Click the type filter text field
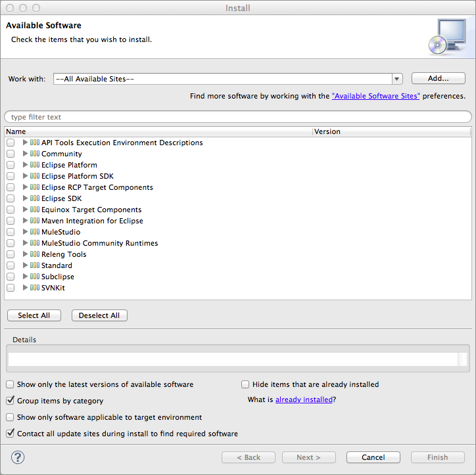The height and width of the screenshot is (475, 476). (x=238, y=117)
